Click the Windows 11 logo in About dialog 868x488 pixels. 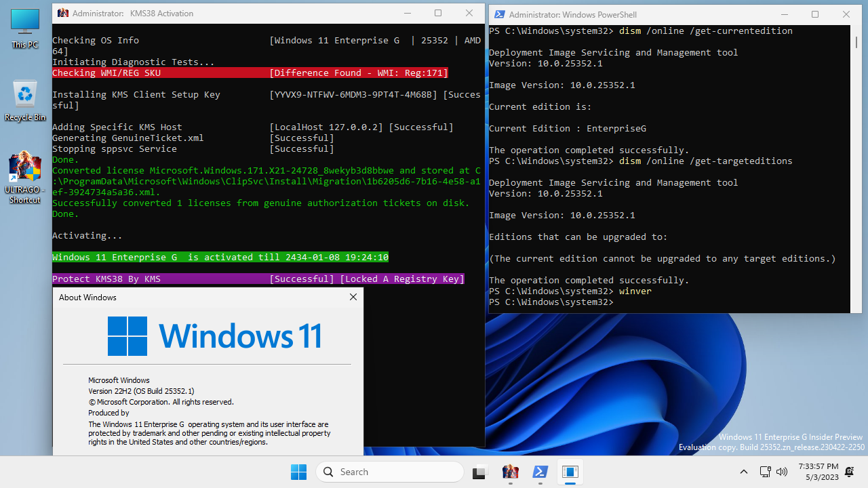coord(214,335)
